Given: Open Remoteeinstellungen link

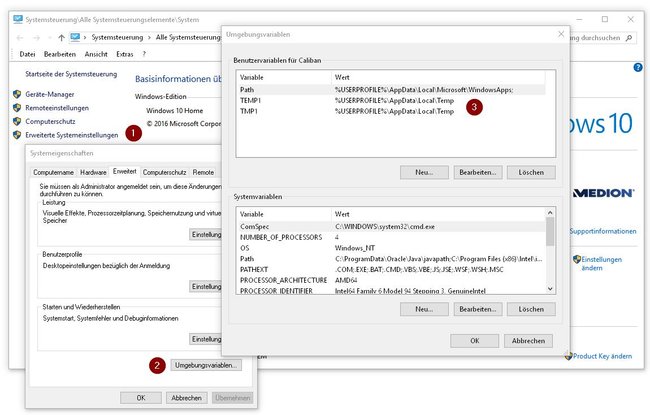Looking at the screenshot, I should [x=57, y=108].
